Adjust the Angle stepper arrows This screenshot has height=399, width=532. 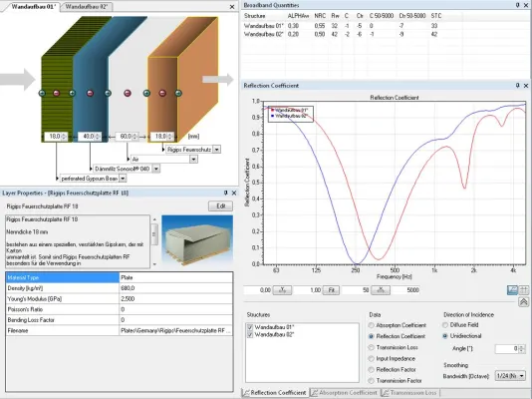point(522,349)
